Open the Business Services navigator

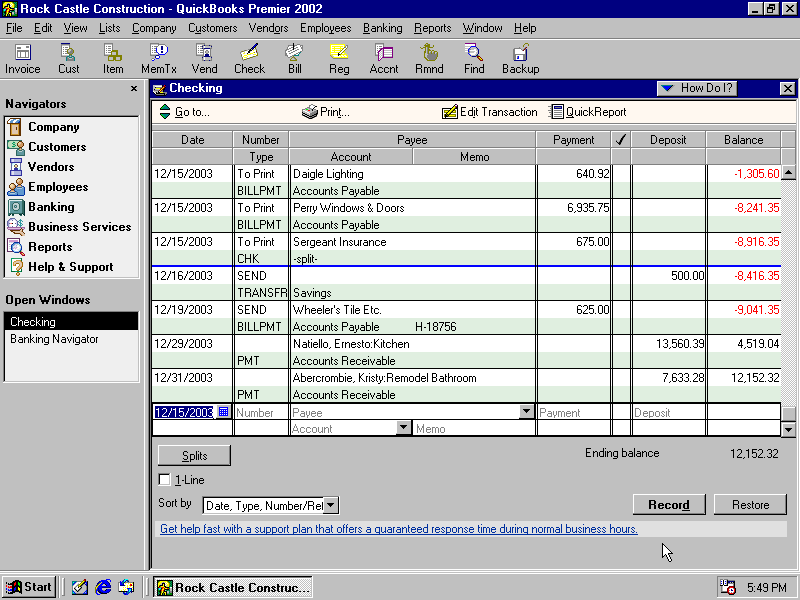tap(71, 227)
